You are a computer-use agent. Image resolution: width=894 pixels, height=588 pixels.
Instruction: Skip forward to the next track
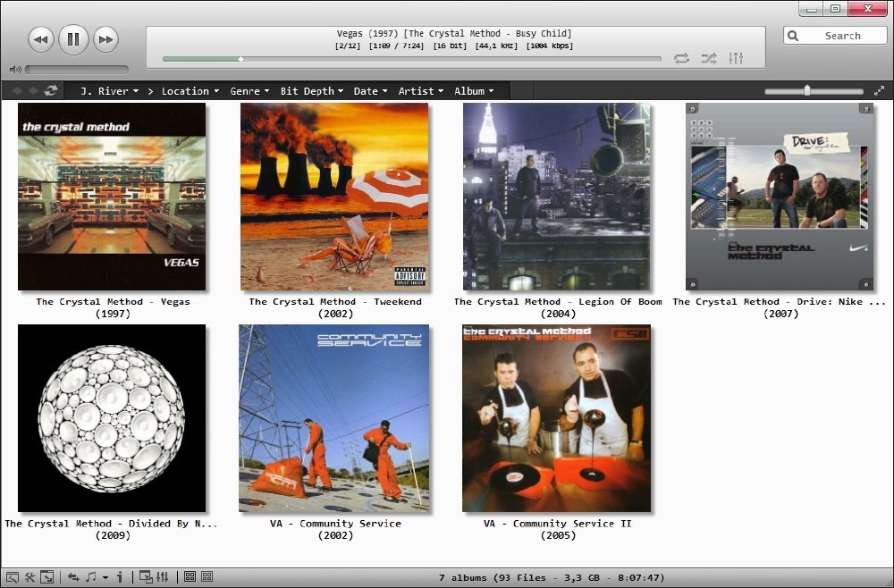pyautogui.click(x=105, y=39)
